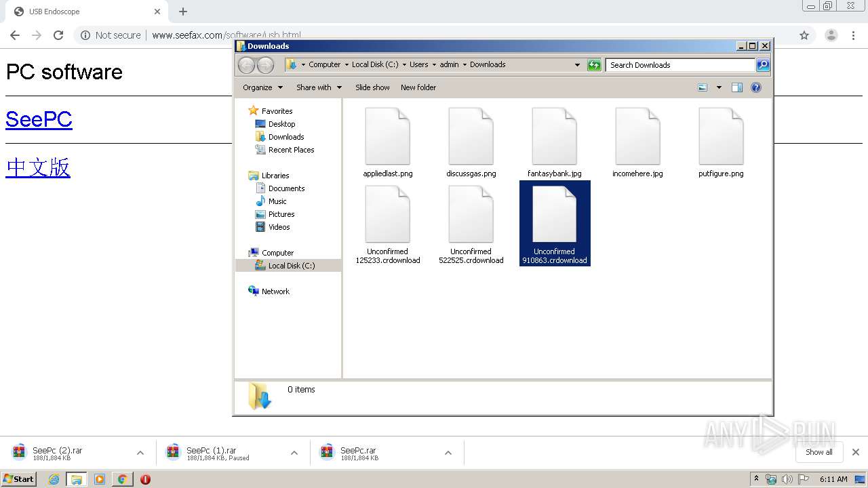Viewport: 868px width, 488px height.
Task: Open the Chrome profile avatar icon
Action: [831, 35]
